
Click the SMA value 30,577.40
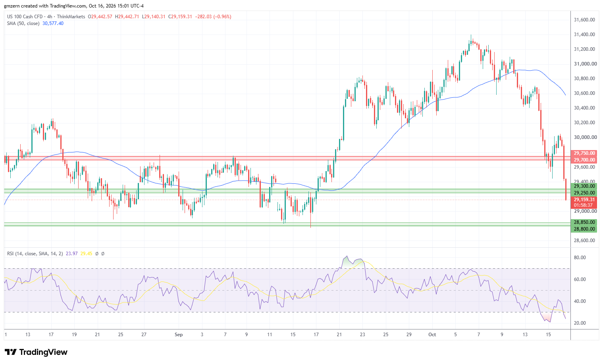point(53,23)
